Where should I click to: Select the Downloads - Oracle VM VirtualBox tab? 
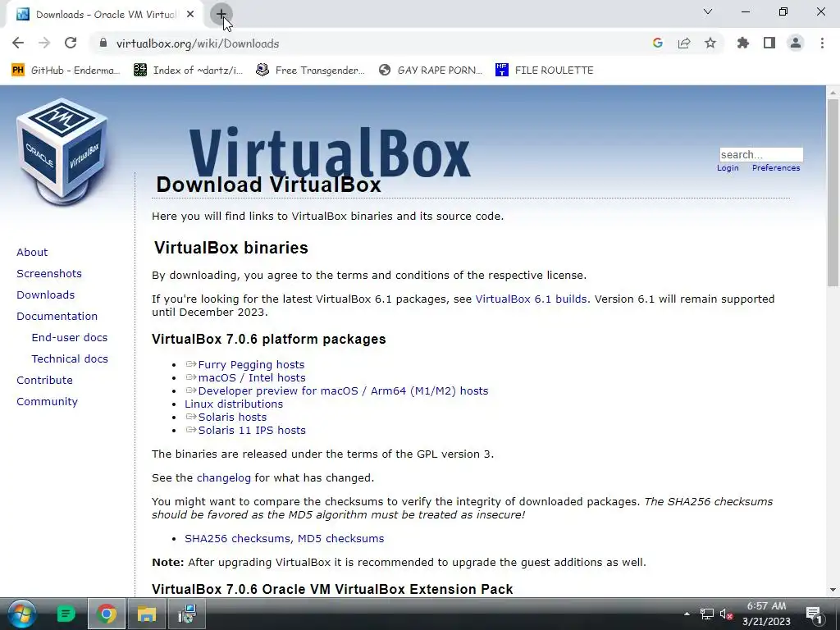[x=105, y=15]
